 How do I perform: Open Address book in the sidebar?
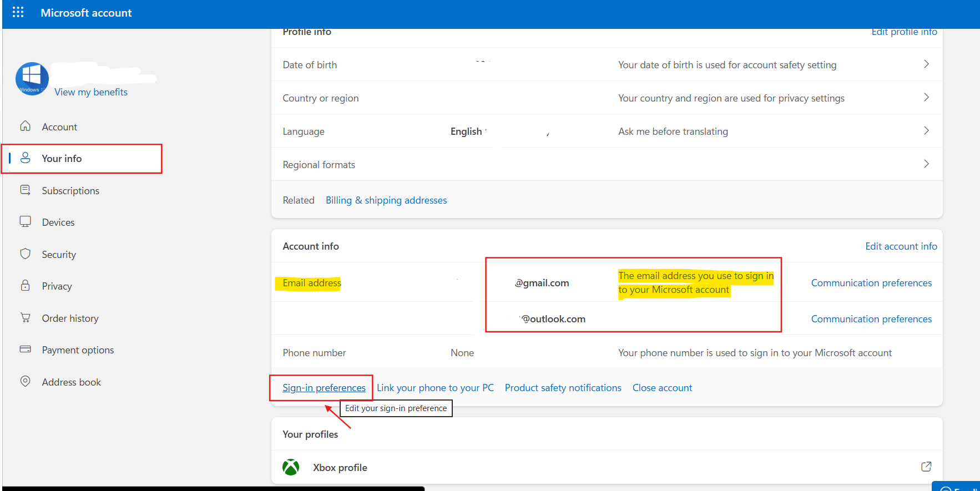(71, 382)
